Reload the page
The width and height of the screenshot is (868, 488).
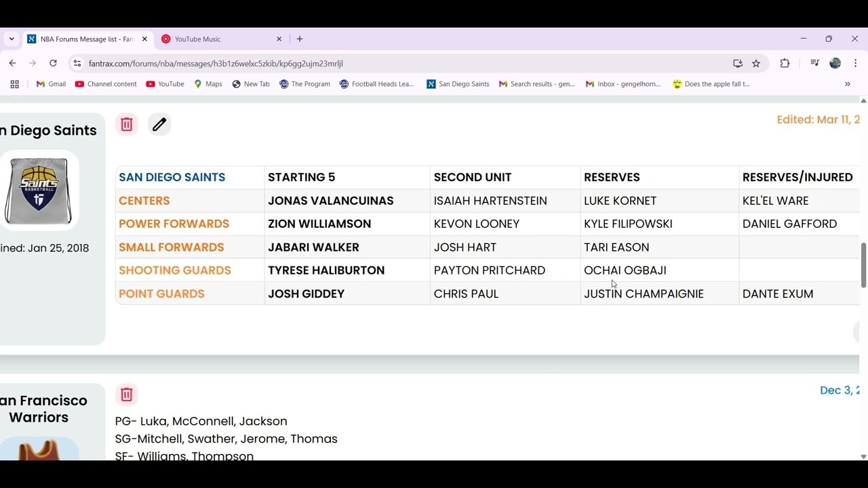53,63
